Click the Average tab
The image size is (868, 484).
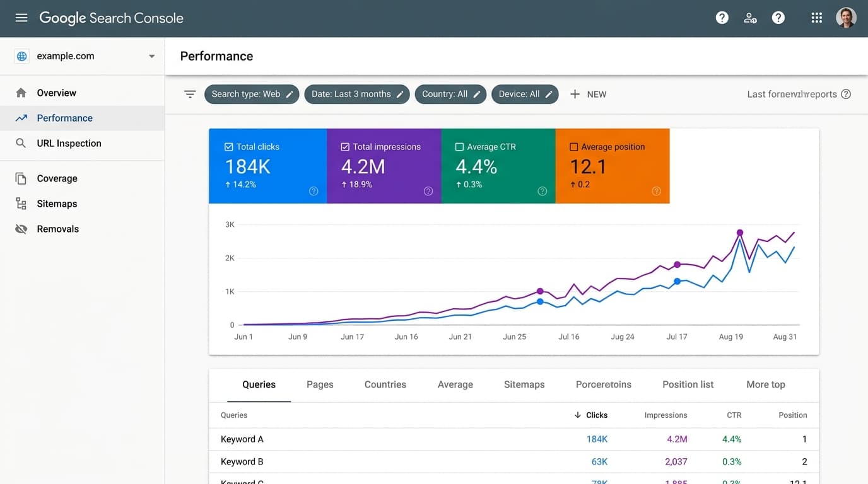point(455,384)
